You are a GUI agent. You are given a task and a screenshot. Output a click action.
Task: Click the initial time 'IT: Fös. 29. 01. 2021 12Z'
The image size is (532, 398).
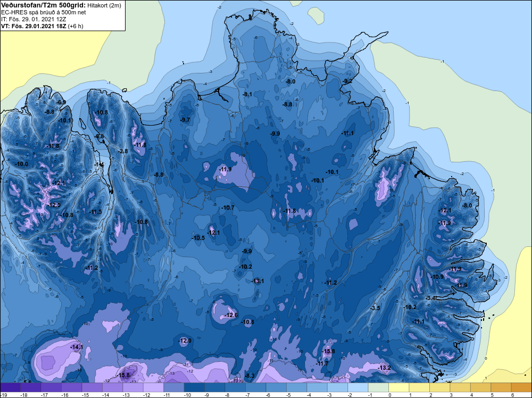[x=33, y=19]
